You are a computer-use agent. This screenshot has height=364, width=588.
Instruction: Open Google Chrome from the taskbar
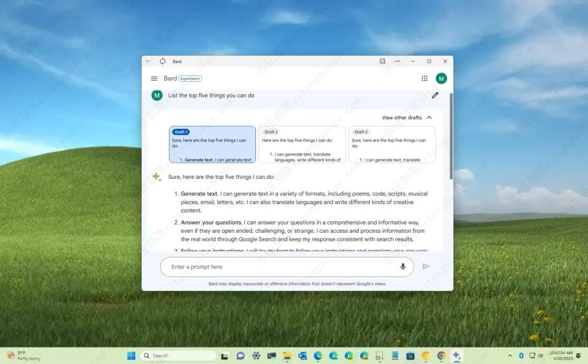click(441, 356)
